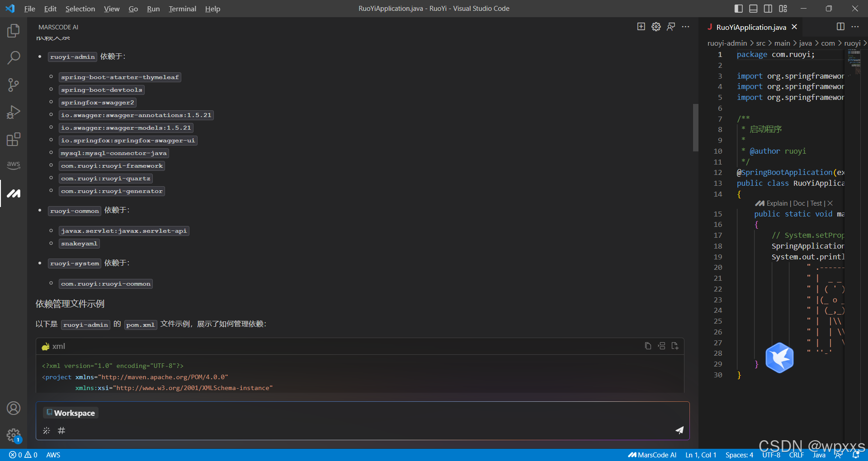
Task: Open the Source Control icon
Action: tap(14, 85)
